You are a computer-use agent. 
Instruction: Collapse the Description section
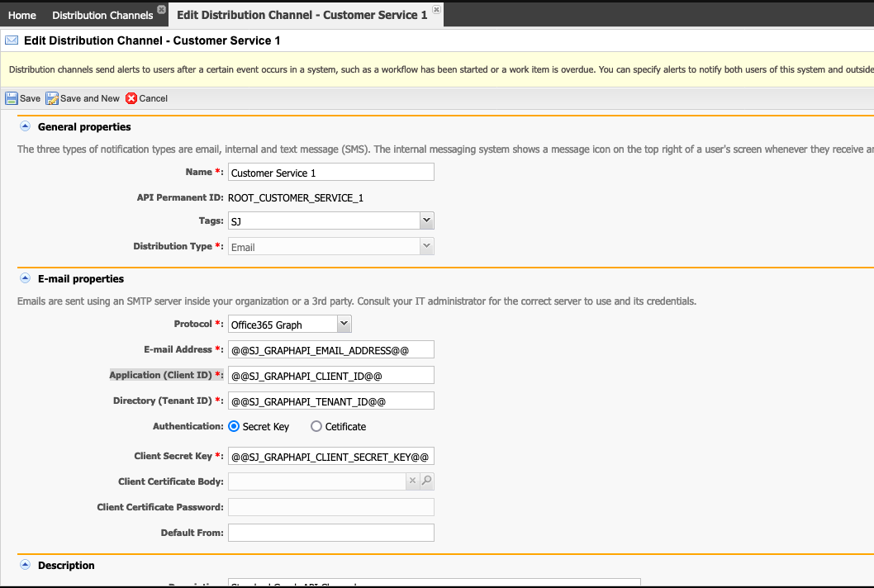24,565
